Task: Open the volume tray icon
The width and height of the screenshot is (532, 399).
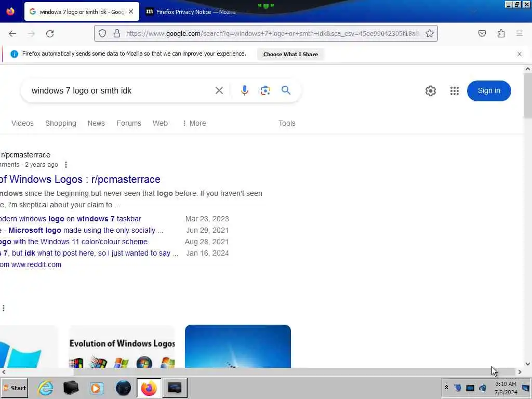Action: pyautogui.click(x=483, y=388)
